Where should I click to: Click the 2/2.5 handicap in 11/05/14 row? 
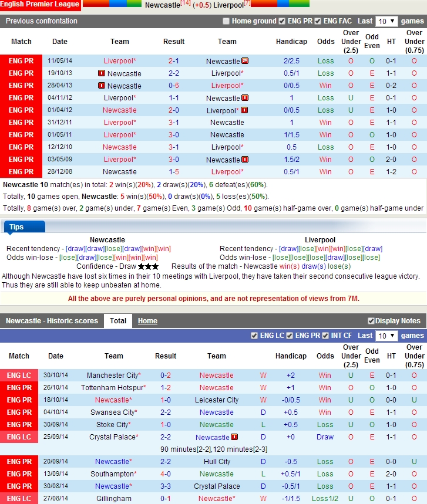(291, 61)
